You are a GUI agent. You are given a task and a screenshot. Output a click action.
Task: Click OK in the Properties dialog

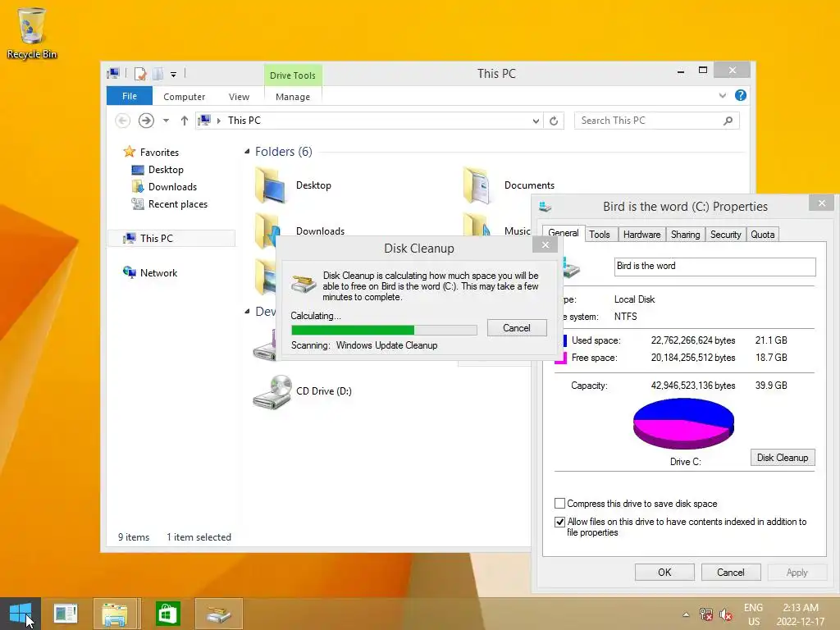pyautogui.click(x=664, y=572)
